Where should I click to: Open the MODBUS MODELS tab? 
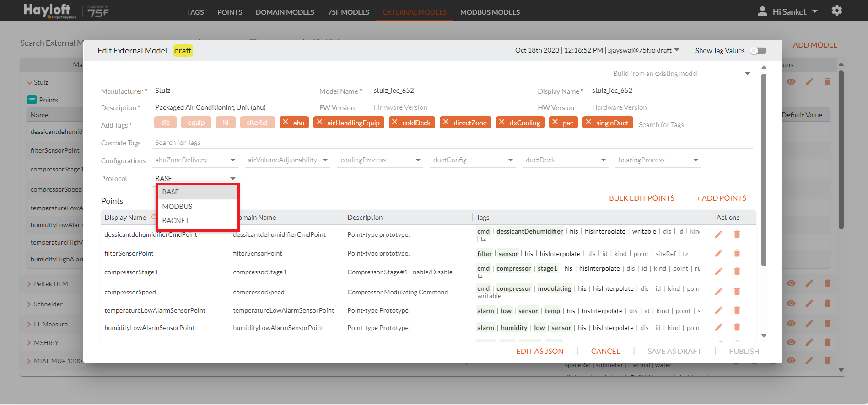490,12
